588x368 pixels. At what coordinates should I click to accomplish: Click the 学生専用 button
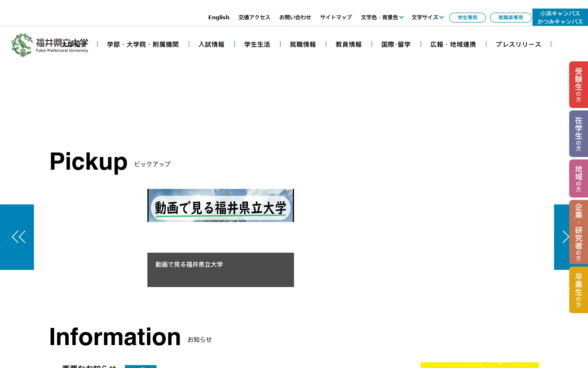468,18
